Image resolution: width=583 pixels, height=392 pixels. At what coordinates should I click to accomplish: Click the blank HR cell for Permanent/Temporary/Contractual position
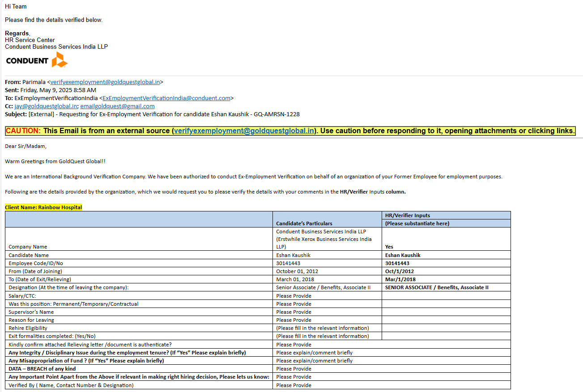point(446,304)
